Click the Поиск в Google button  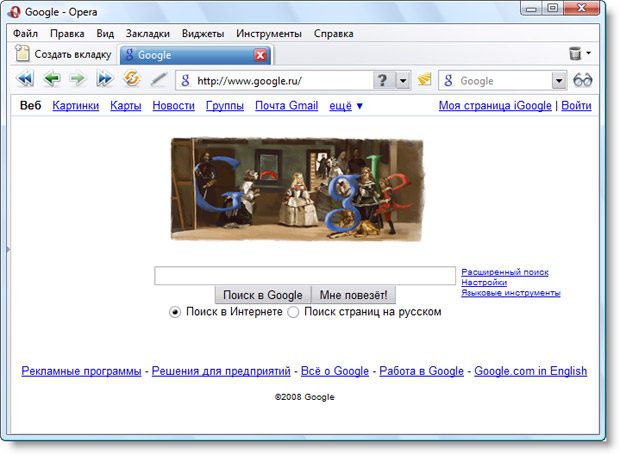pyautogui.click(x=263, y=295)
